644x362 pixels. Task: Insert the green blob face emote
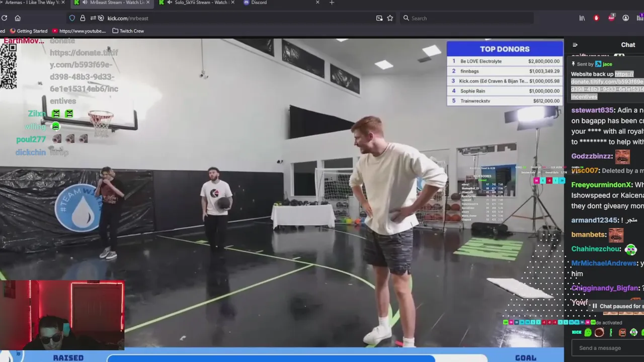[588, 332]
